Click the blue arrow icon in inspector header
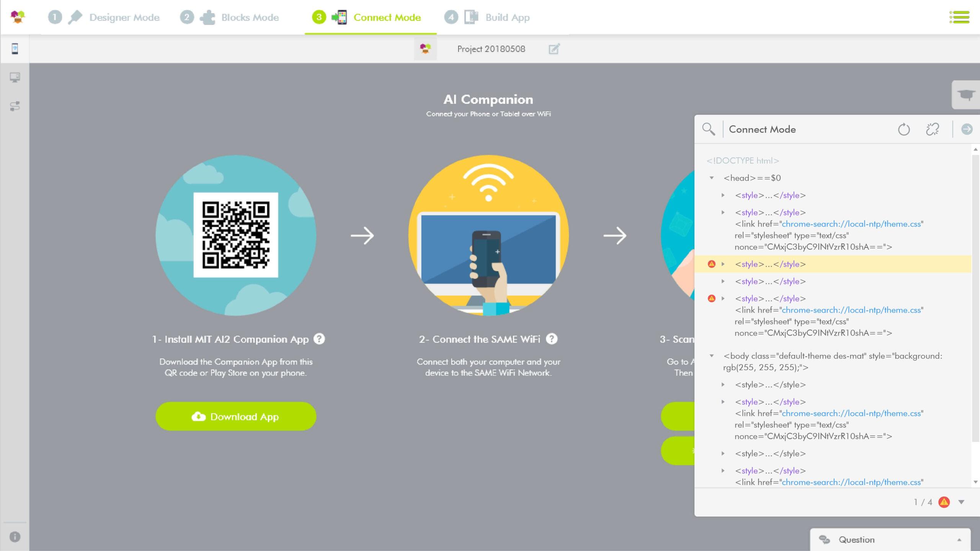 (x=967, y=129)
